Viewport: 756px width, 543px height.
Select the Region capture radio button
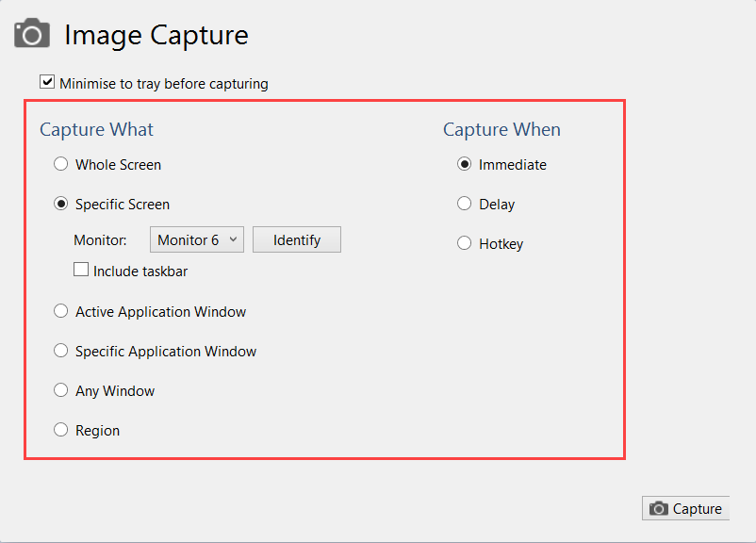point(61,430)
